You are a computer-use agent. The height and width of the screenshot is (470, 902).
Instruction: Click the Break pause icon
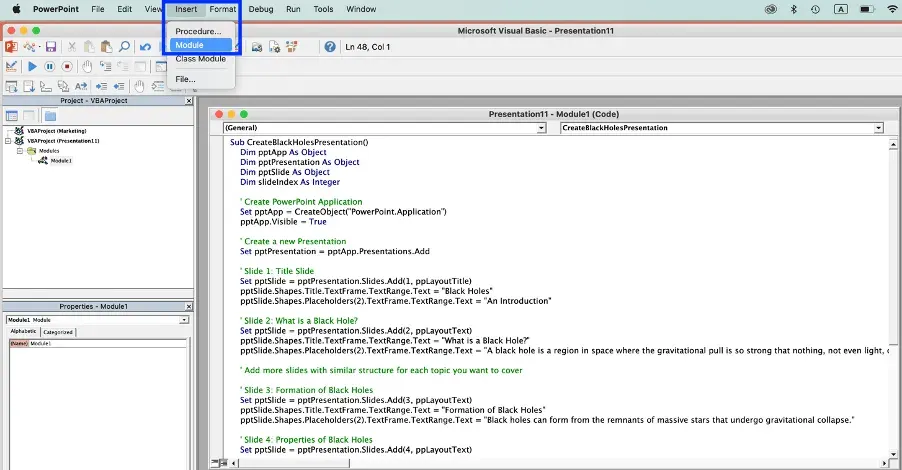49,66
